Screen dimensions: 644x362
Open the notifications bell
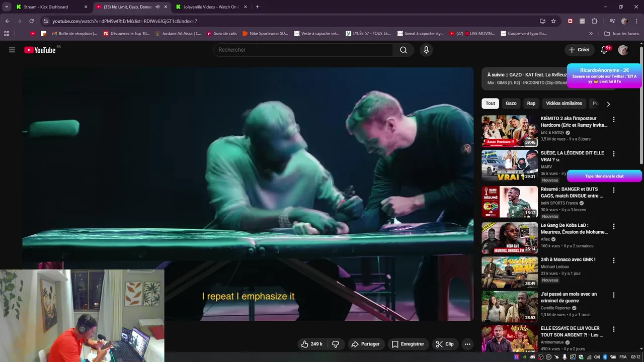(604, 50)
